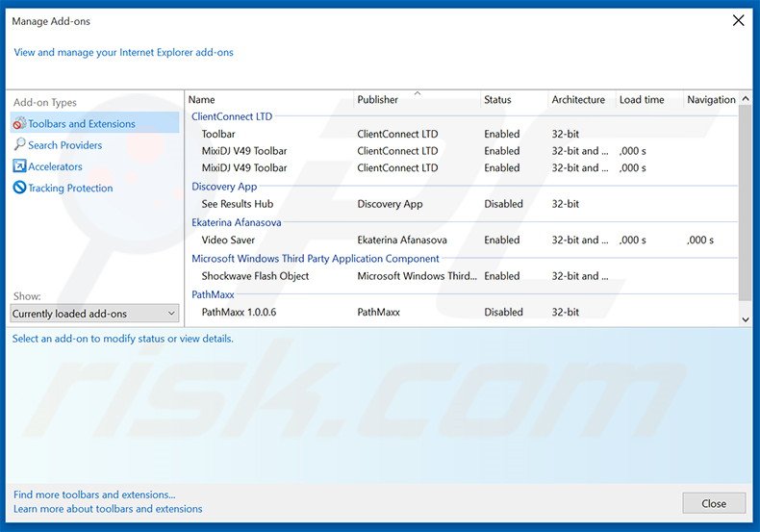The image size is (760, 532).
Task: Open Find more toolbars and extensions link
Action: point(94,494)
